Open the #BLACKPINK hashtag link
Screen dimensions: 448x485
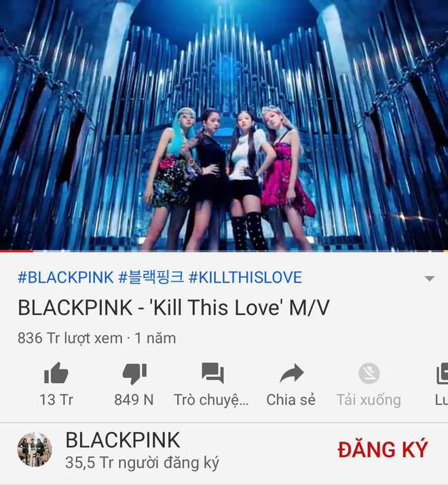click(x=66, y=277)
